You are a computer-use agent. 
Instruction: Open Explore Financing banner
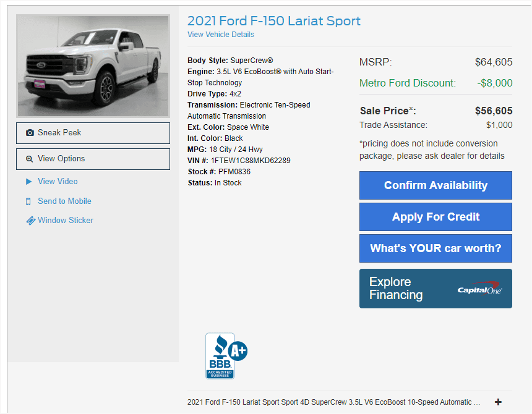point(435,289)
